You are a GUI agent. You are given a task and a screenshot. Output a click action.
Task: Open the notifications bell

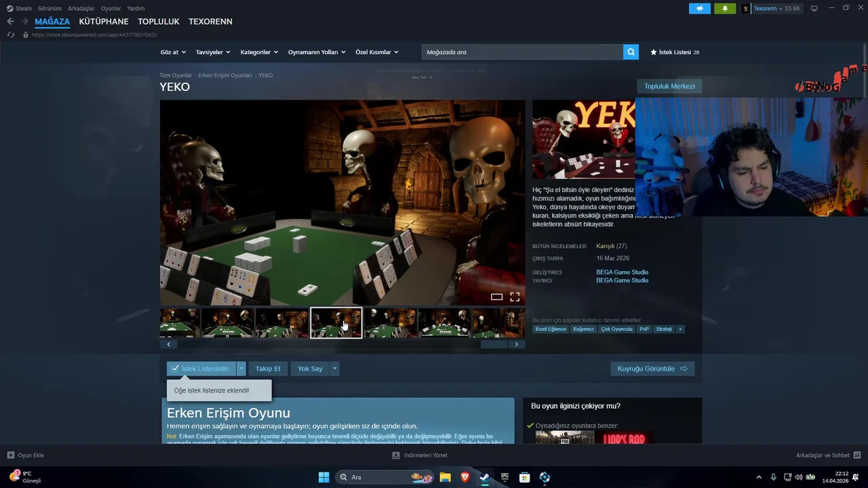pyautogui.click(x=725, y=8)
